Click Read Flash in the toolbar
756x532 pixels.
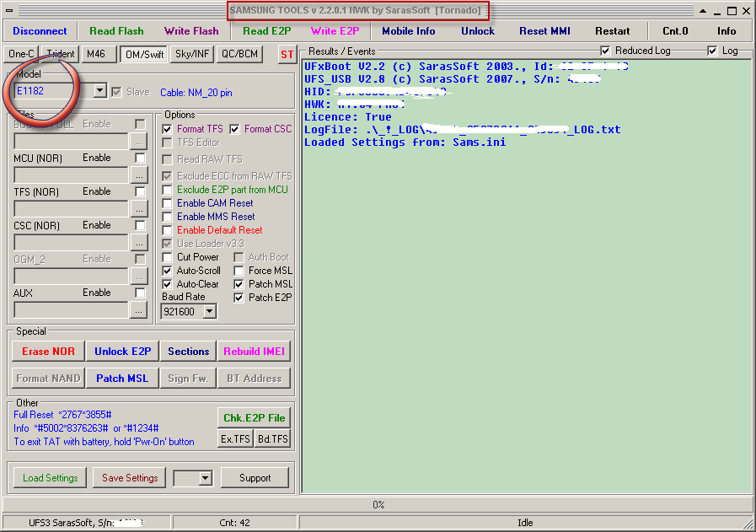point(116,31)
